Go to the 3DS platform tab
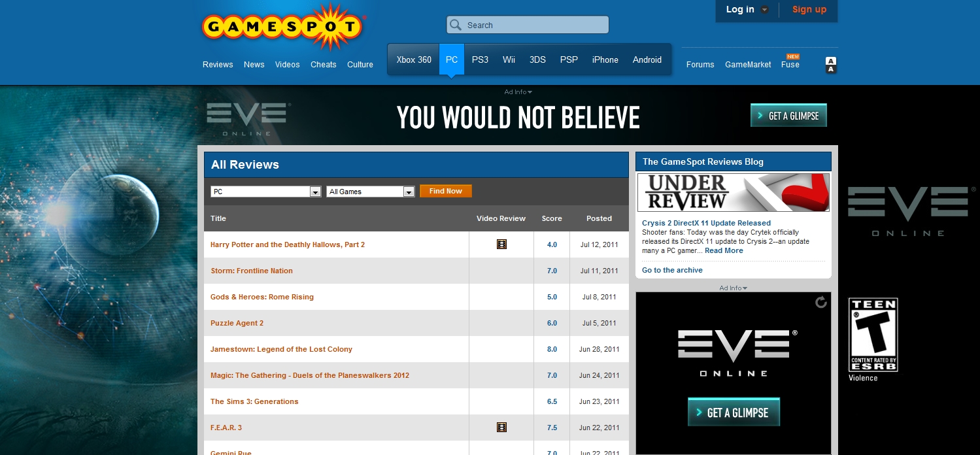The image size is (980, 455). [537, 59]
